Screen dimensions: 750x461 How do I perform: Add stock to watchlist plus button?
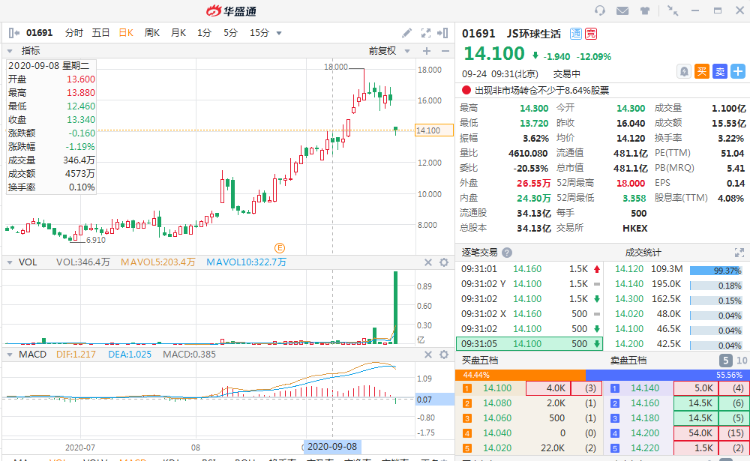(738, 72)
